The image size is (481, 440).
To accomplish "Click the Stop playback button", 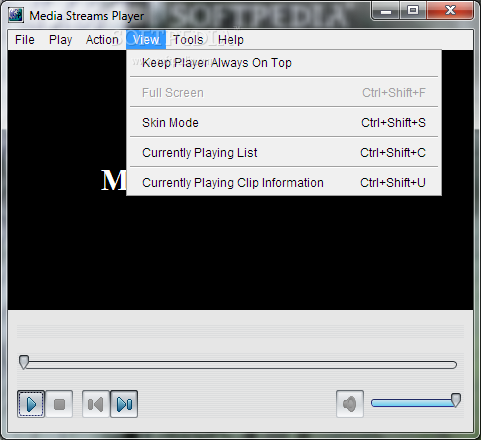I will tap(59, 404).
